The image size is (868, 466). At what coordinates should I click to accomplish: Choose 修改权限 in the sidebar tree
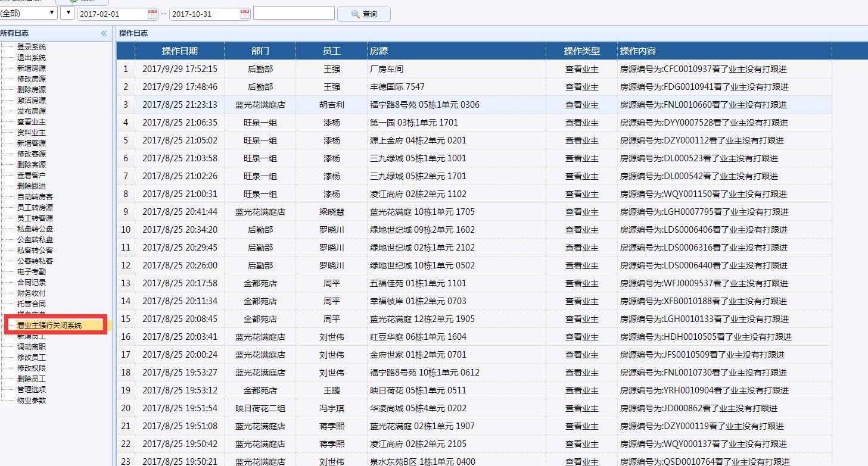31,368
